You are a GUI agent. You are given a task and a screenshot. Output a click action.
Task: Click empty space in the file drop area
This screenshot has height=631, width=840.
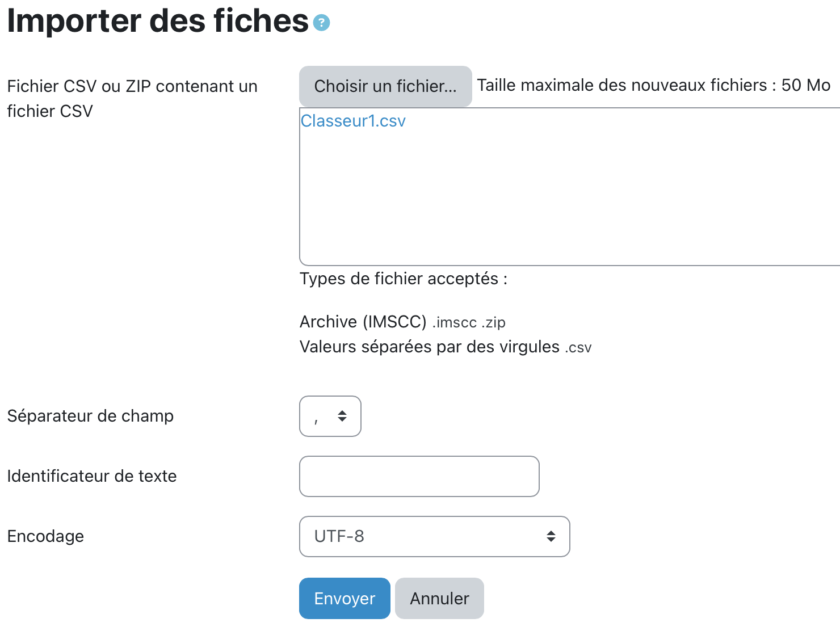[568, 199]
